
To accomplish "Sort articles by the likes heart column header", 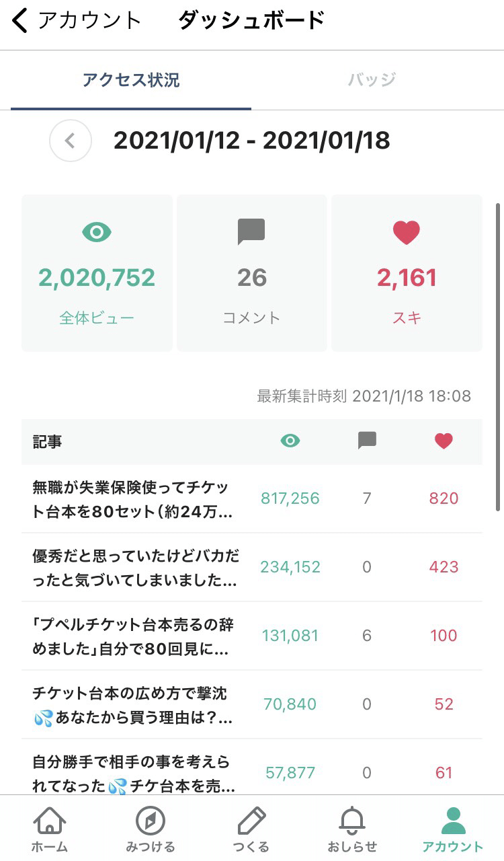I will [444, 441].
